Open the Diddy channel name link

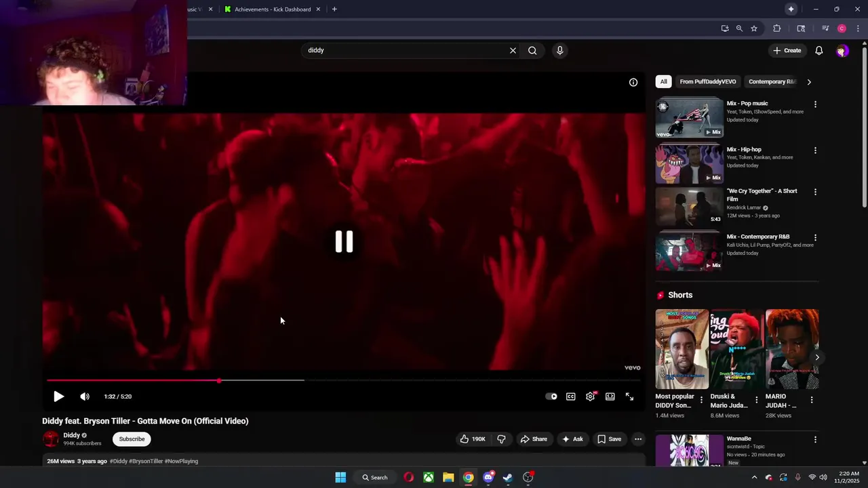click(71, 435)
